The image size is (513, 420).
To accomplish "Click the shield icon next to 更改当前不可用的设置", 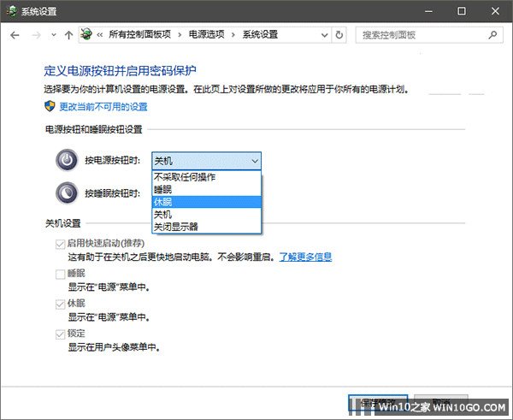I will click(50, 106).
